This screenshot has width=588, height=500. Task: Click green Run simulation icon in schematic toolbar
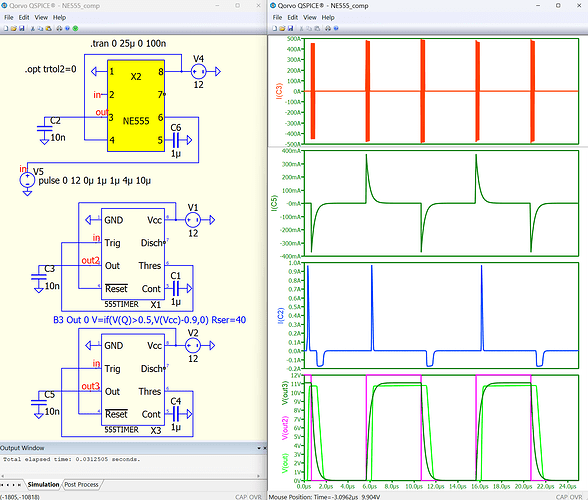[75, 29]
